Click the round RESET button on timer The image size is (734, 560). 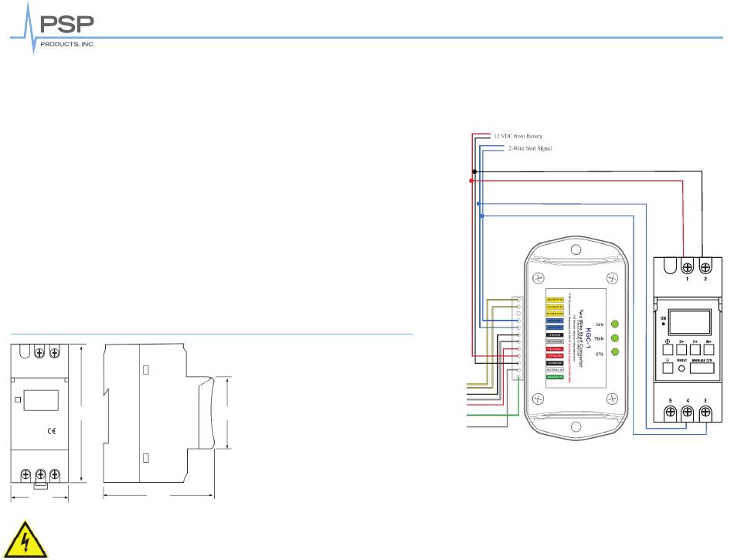point(681,368)
